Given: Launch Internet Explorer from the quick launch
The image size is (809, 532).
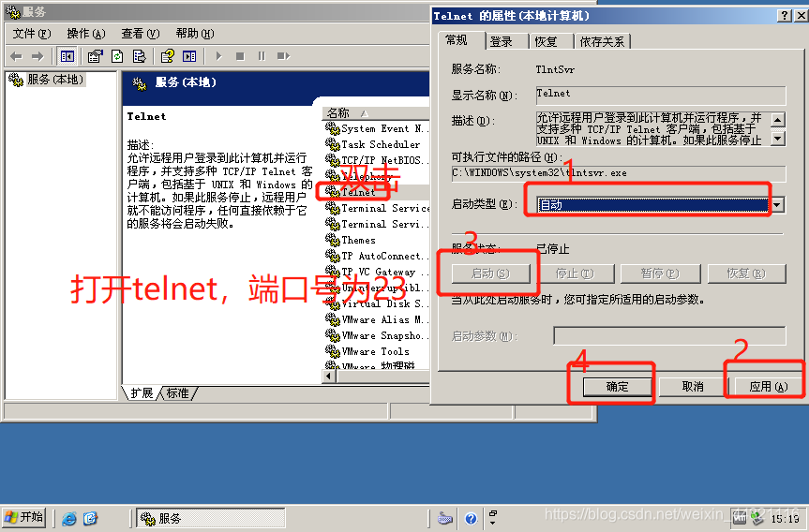Looking at the screenshot, I should pos(68,518).
